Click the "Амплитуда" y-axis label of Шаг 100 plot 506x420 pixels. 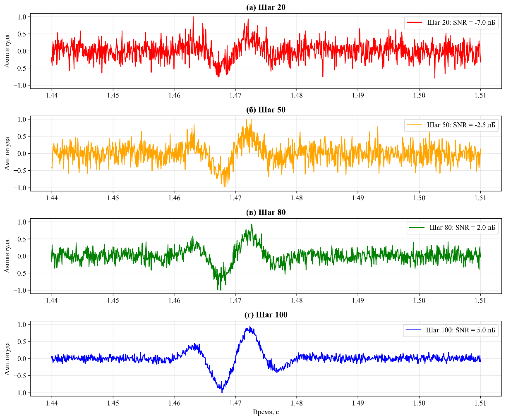click(7, 359)
